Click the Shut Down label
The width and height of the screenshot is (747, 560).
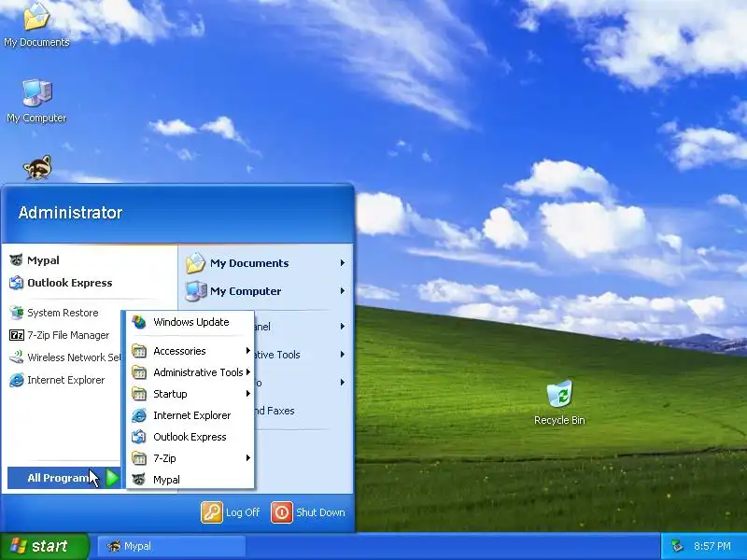pos(320,512)
